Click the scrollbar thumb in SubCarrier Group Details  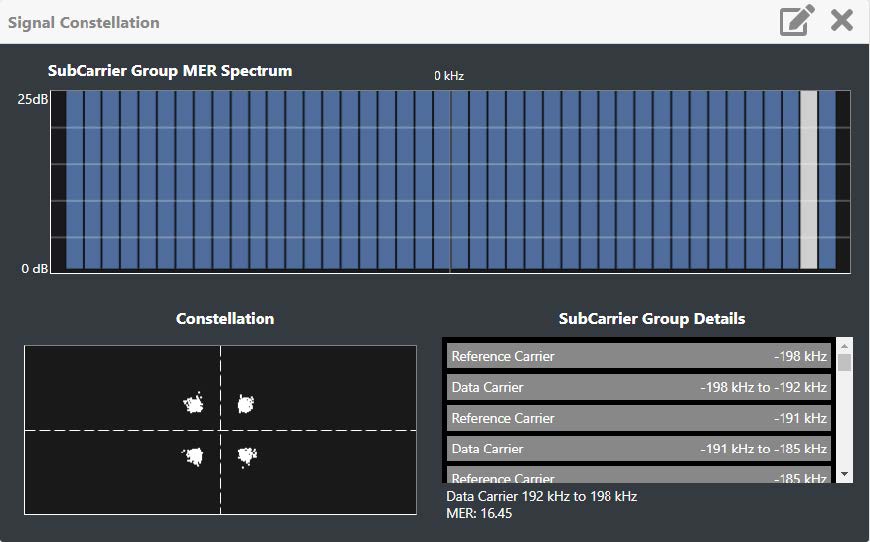coord(845,362)
